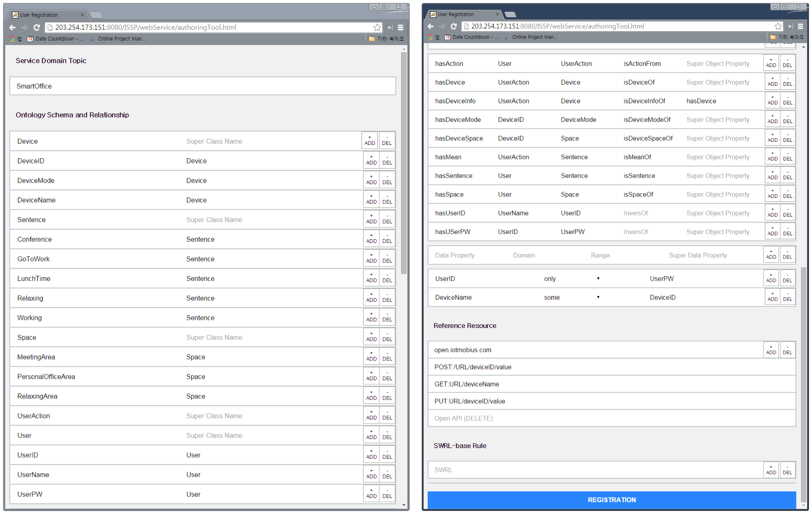Click ADD button for DeviceMode class row
This screenshot has height=514, width=812.
pos(371,180)
